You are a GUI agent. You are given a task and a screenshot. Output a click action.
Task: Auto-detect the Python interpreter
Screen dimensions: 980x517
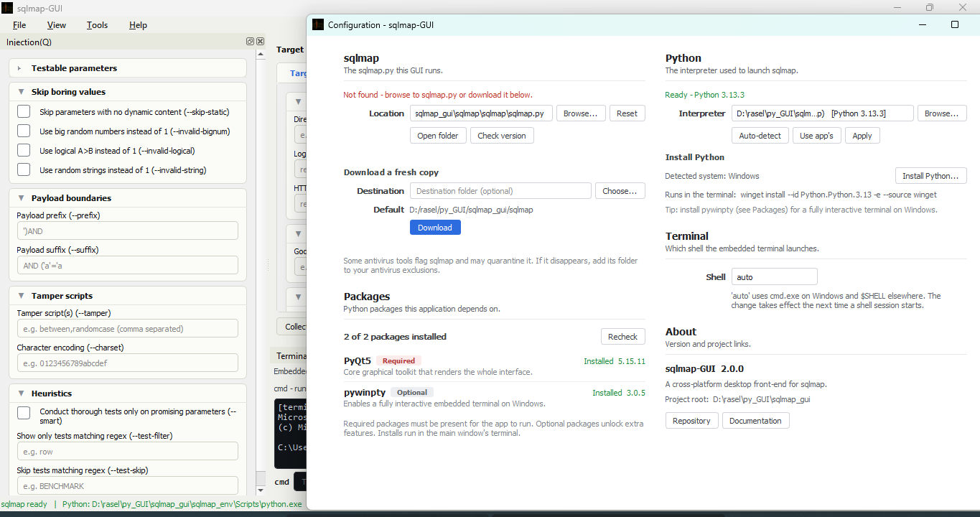(760, 136)
